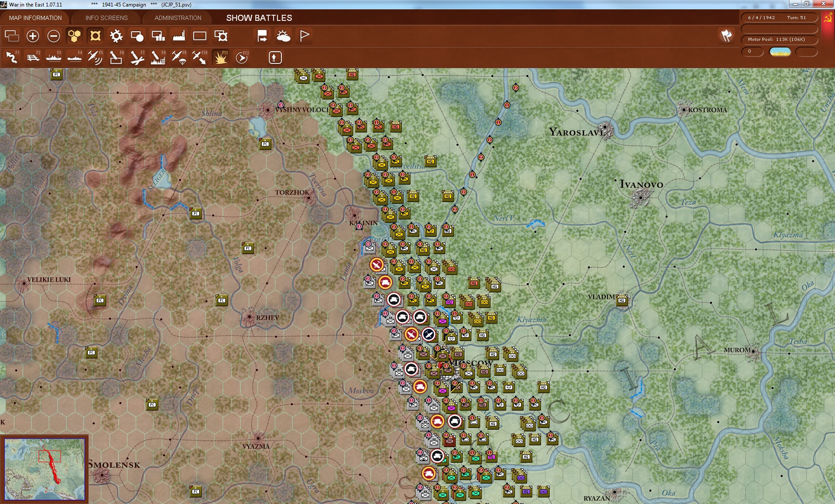Image resolution: width=835 pixels, height=504 pixels.
Task: Click the minimap in the corner
Action: pyautogui.click(x=44, y=469)
